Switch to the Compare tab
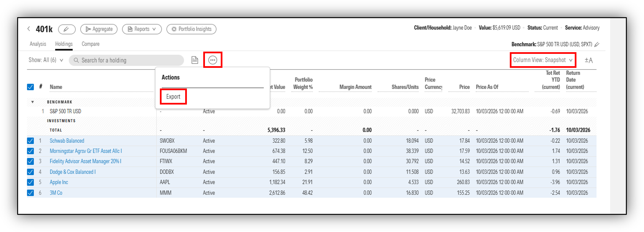This screenshot has height=232, width=644. coord(90,44)
